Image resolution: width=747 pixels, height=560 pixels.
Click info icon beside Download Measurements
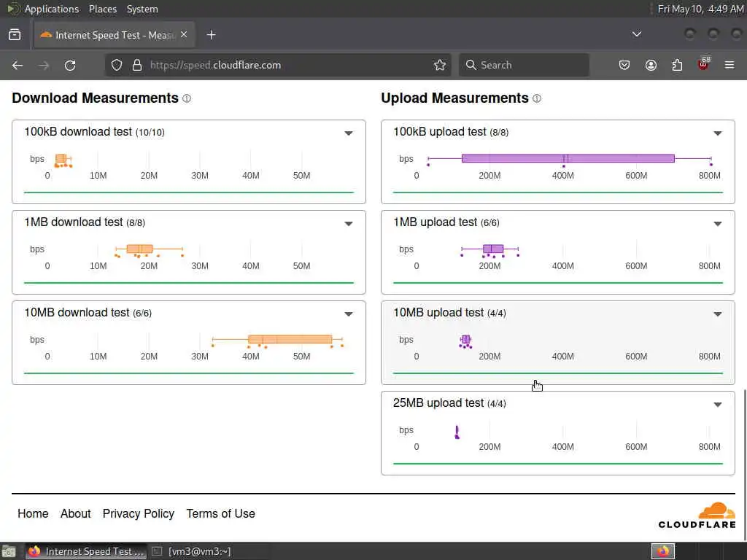(187, 98)
